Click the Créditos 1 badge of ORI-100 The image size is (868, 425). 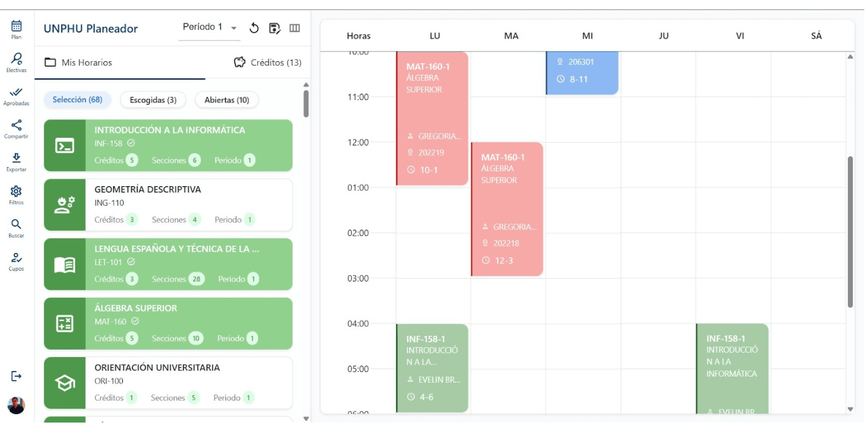[131, 398]
